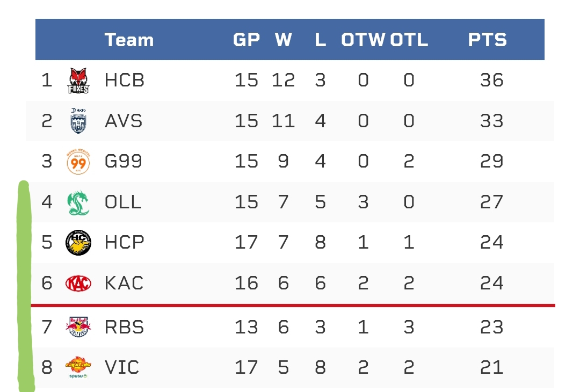Open the AVS team name link
The height and width of the screenshot is (392, 580).
tap(124, 121)
